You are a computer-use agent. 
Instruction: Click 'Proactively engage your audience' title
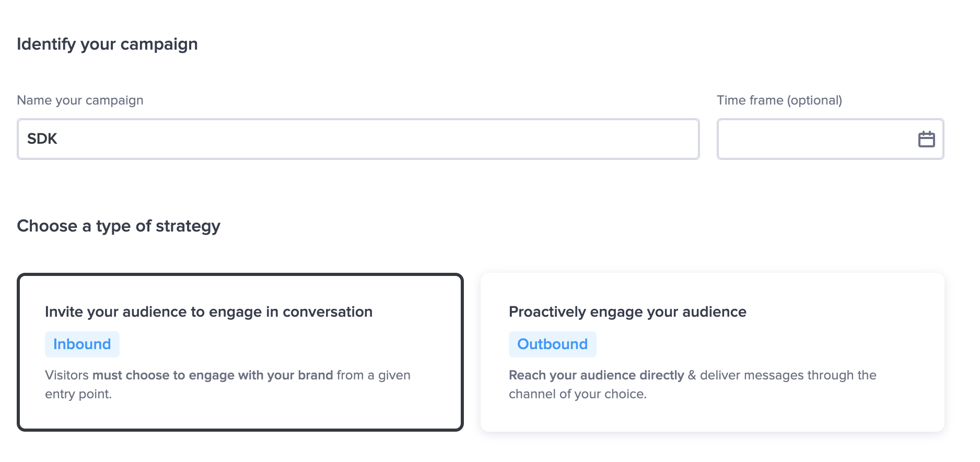[627, 312]
